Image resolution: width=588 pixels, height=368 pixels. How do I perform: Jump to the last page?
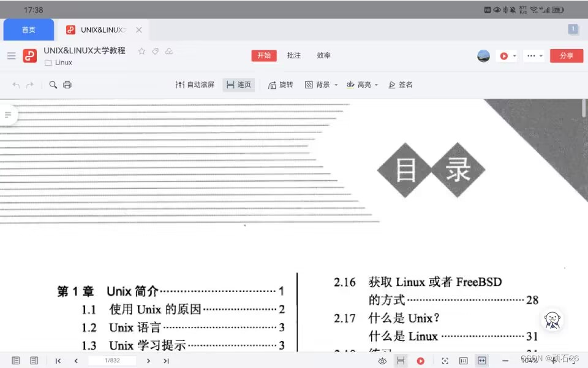[x=166, y=361]
